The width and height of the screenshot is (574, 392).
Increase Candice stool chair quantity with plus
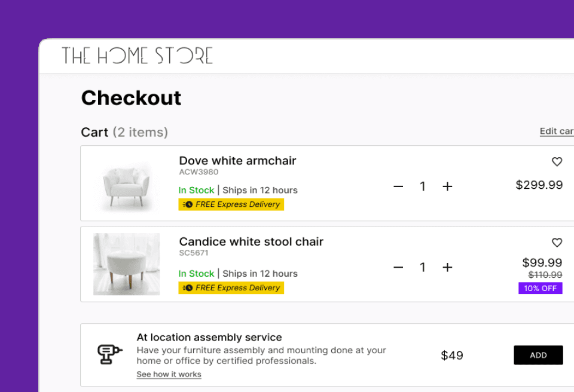447,267
